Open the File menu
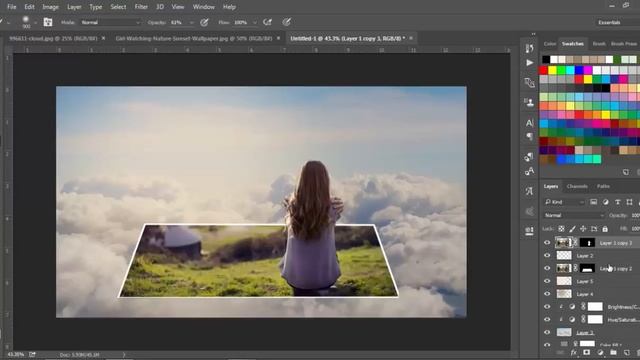Image resolution: width=640 pixels, height=360 pixels. (11, 7)
